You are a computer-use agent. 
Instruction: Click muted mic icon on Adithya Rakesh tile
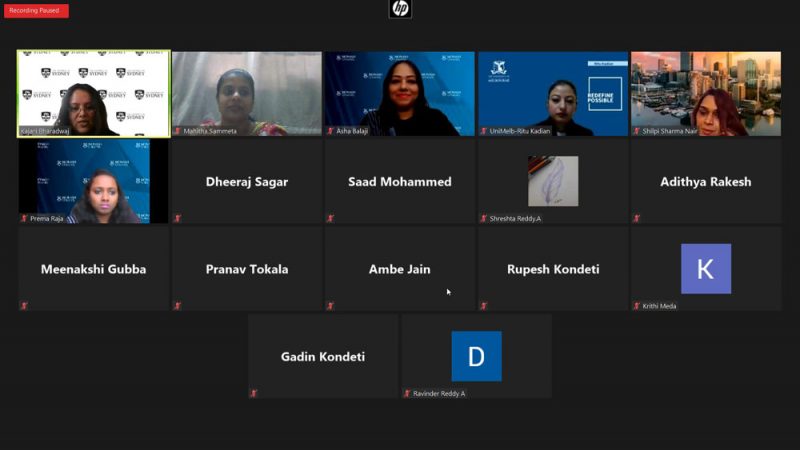[x=637, y=218]
